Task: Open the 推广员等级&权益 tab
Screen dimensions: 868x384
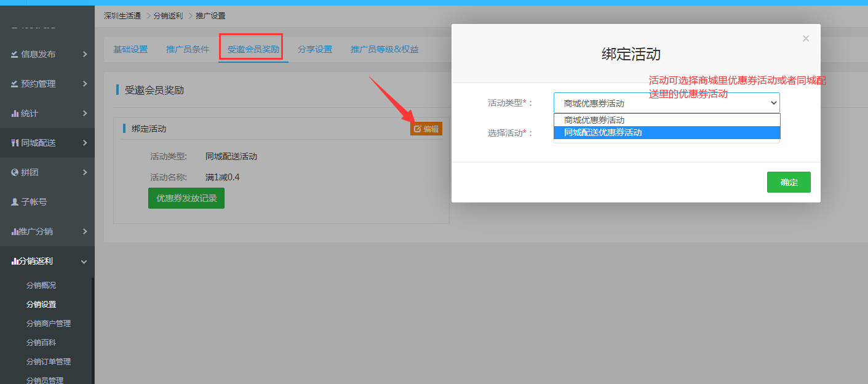Action: pyautogui.click(x=384, y=50)
